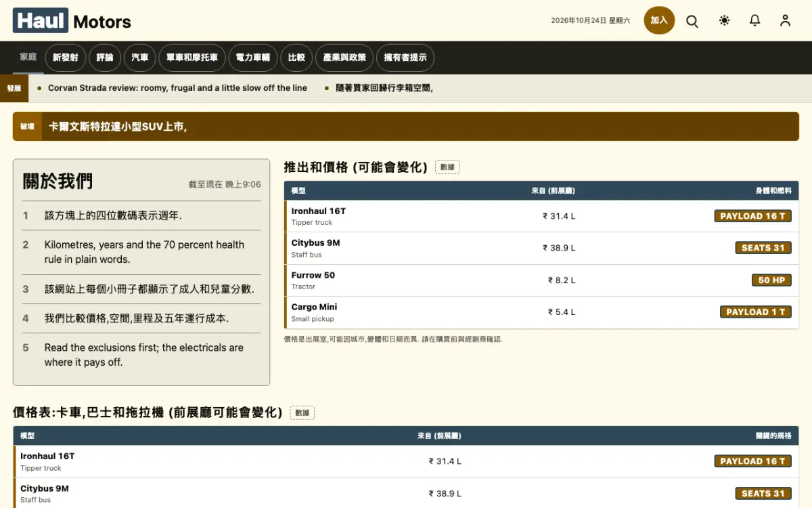The image size is (812, 508).
Task: Open ticker headline 隨著買家回歸行李箱空間
Action: point(384,88)
